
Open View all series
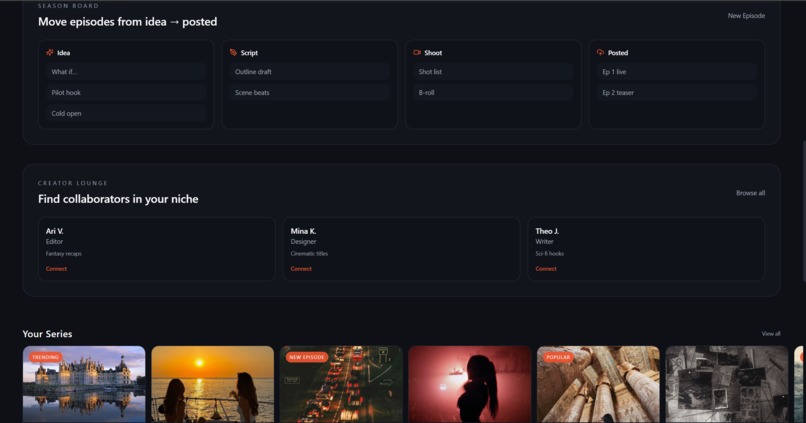pos(771,334)
